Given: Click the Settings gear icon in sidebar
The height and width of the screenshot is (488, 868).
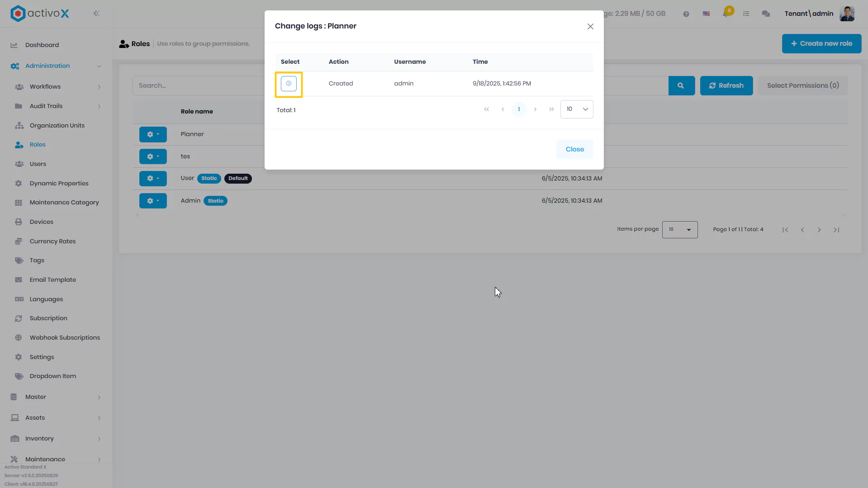Looking at the screenshot, I should point(19,357).
